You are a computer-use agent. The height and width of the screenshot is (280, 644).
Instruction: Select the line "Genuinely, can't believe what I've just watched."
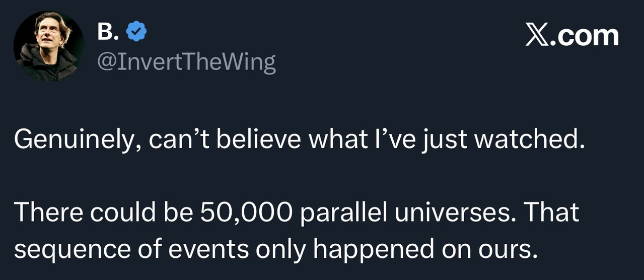click(x=300, y=139)
